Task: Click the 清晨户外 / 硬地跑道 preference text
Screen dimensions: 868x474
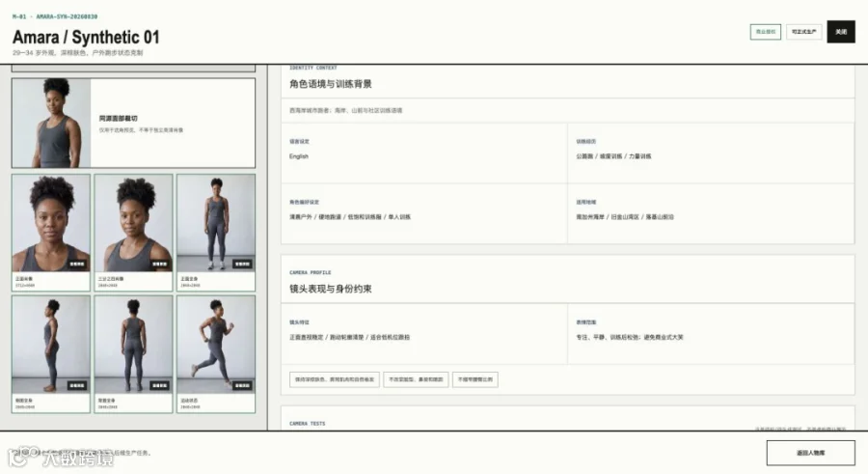Action: tap(350, 217)
